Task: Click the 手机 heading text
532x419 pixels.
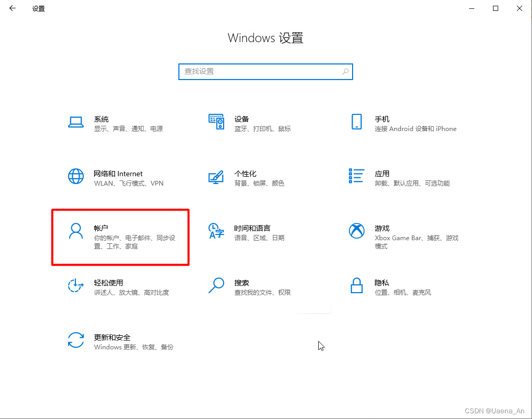Action: click(382, 119)
